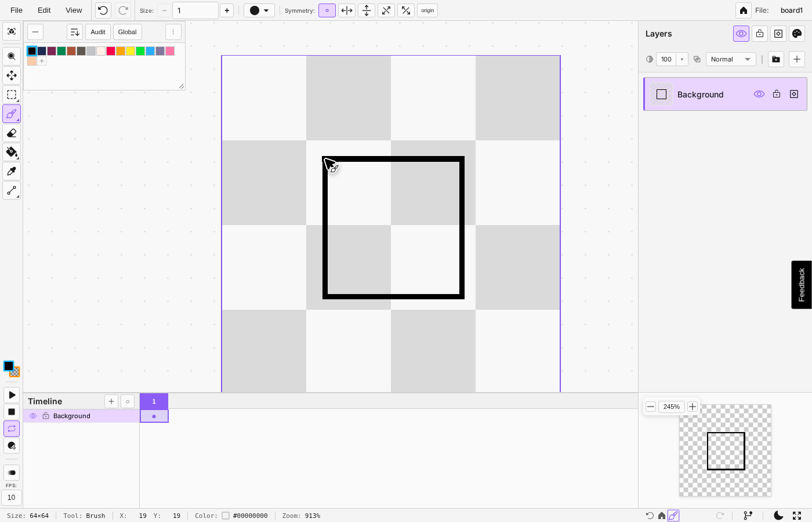This screenshot has width=812, height=522.
Task: Click the round icon below the loop button
Action: point(12,445)
